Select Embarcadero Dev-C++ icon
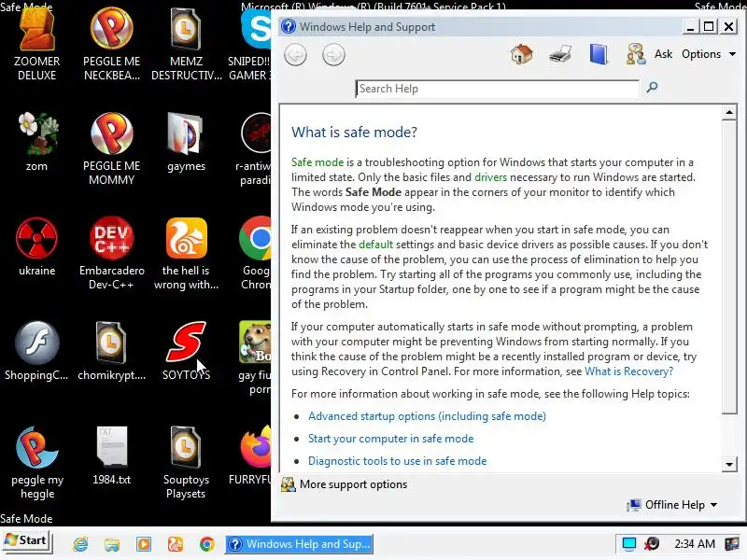Viewport: 747px width, 560px height. point(111,254)
